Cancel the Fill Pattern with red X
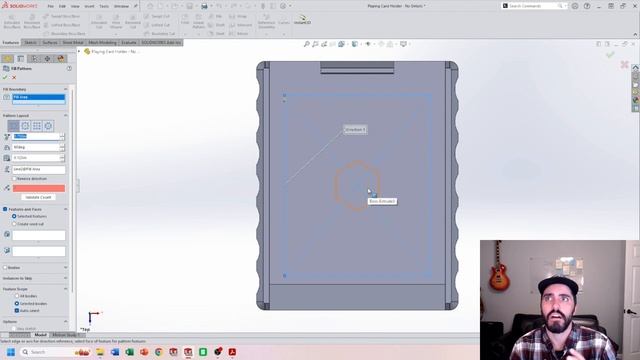Screen dimensions: 640x360 14,77
